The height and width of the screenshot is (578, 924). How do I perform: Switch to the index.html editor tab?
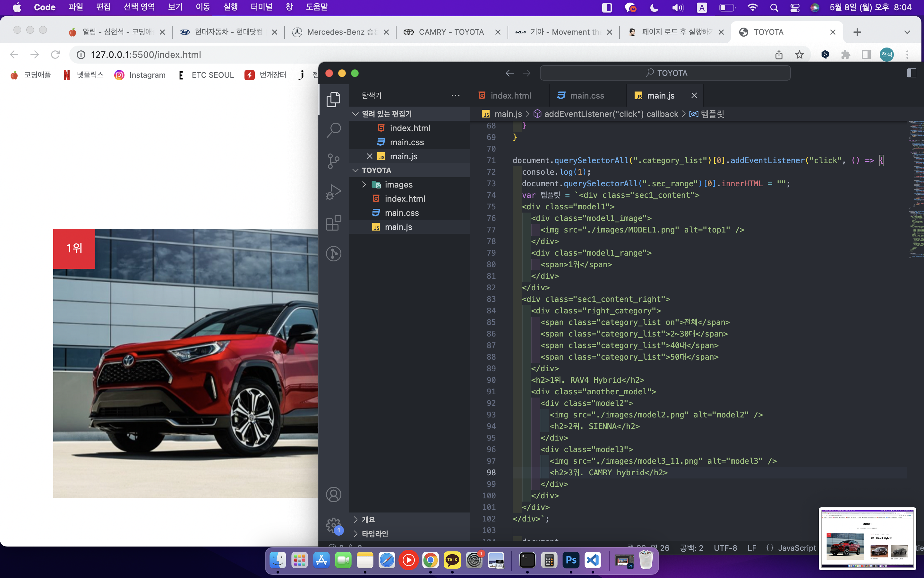pyautogui.click(x=510, y=96)
